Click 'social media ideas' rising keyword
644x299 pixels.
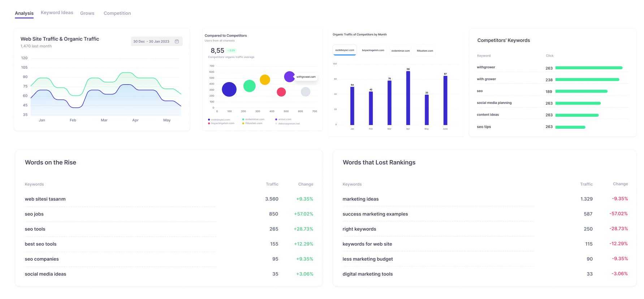[46, 274]
